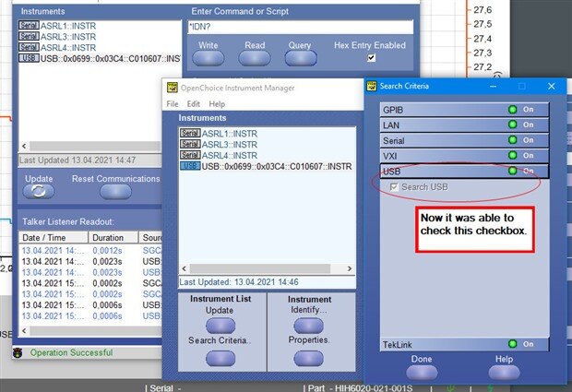572x392 pixels.
Task: Click the command input field containing *IDN?
Action: point(300,27)
